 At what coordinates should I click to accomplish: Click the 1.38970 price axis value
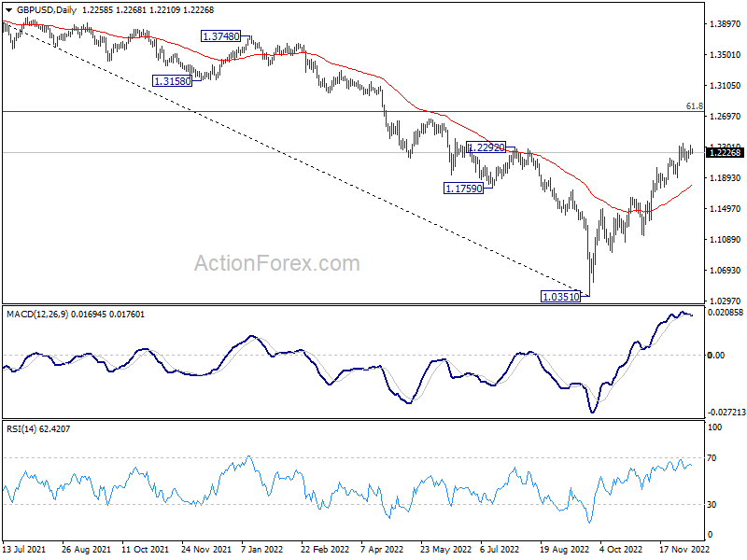[x=724, y=24]
